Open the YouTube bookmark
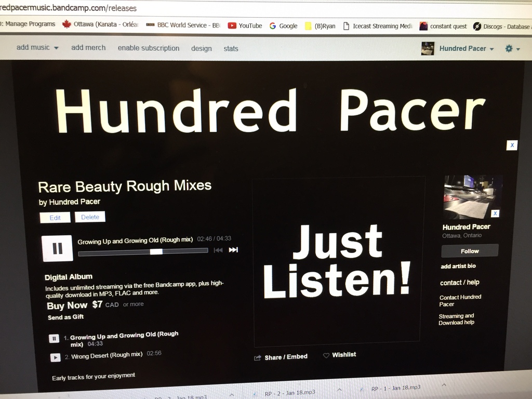The image size is (532, 399). point(245,25)
